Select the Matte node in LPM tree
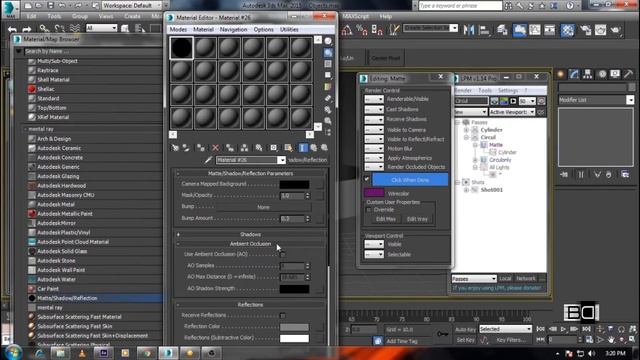Image resolution: width=640 pixels, height=360 pixels. [496, 145]
